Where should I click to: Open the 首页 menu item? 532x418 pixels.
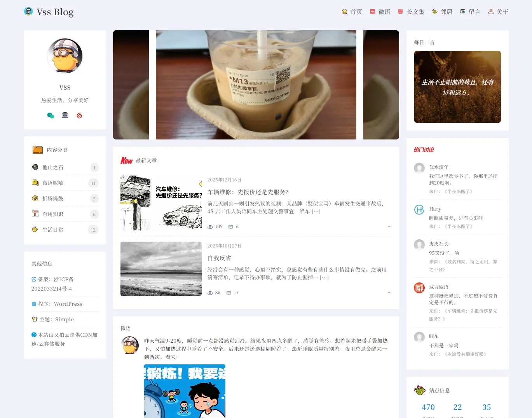[352, 12]
